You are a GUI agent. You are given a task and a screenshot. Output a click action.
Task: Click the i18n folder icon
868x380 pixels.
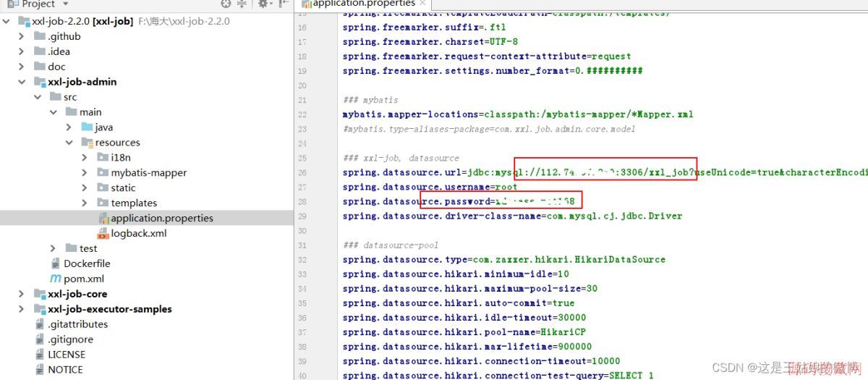tap(103, 157)
